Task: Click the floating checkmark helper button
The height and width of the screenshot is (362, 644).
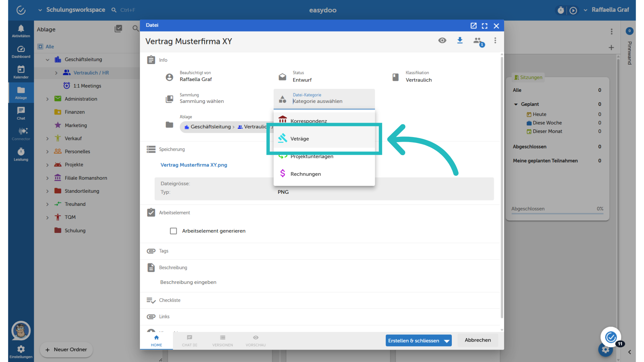Action: coord(611,337)
